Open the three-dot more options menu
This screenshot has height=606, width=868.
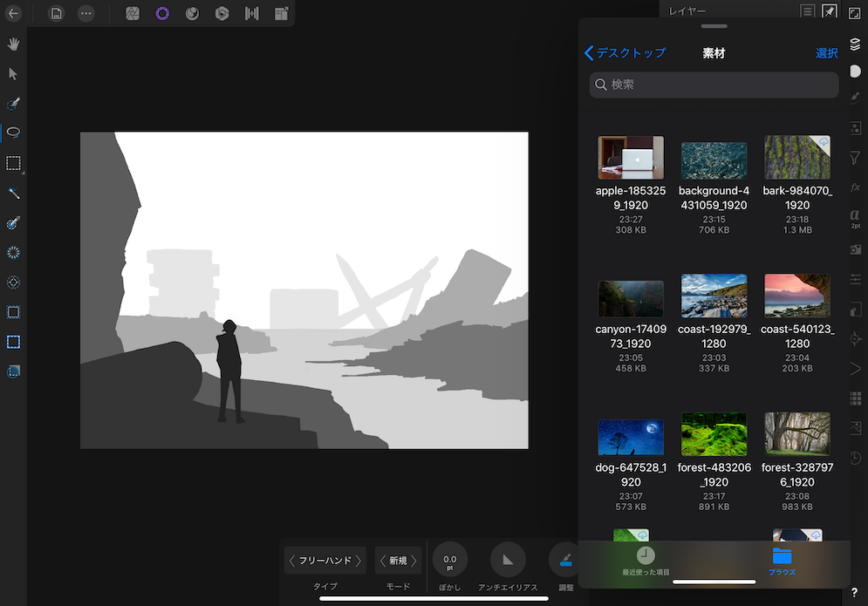coord(85,13)
